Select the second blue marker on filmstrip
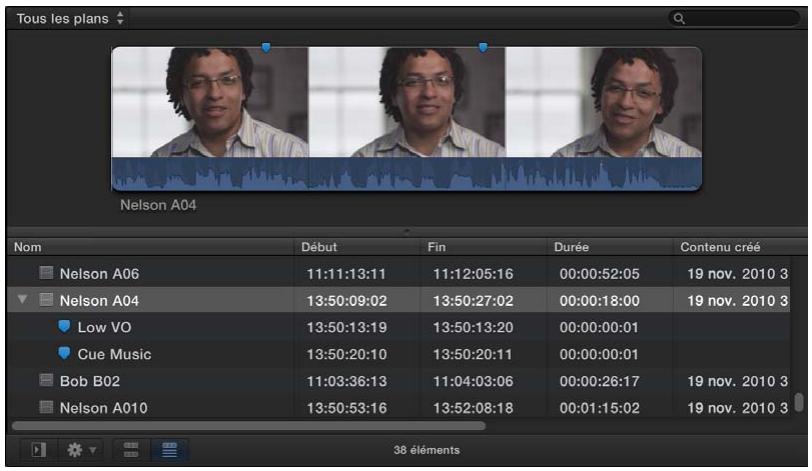This screenshot has height=471, width=812. coord(483,48)
